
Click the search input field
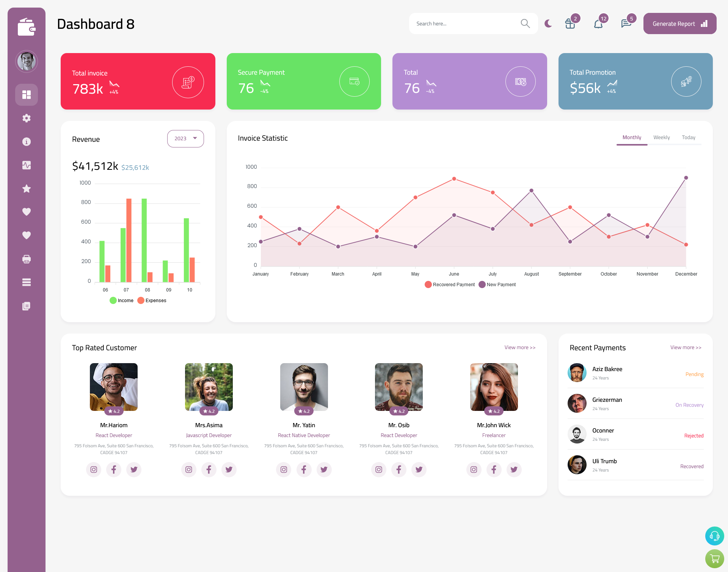[x=464, y=24]
